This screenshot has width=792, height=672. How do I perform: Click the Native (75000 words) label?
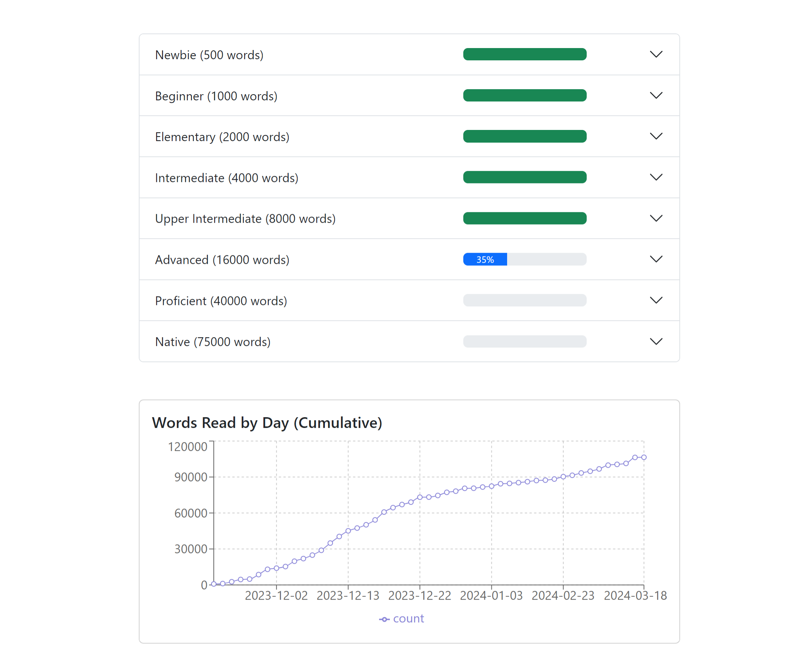[x=213, y=342]
